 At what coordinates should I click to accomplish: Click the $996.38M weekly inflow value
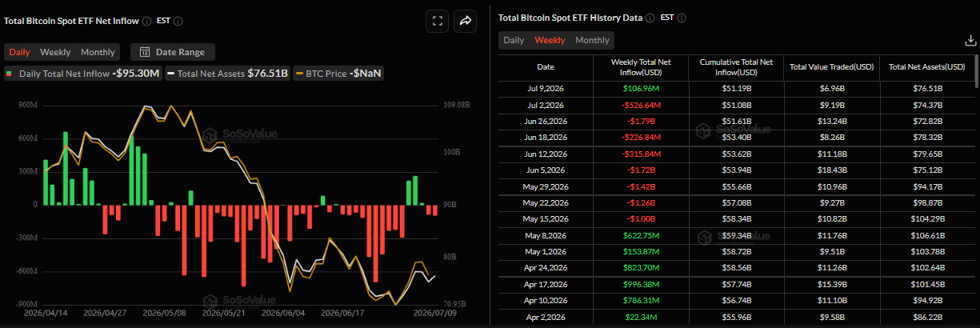[640, 284]
